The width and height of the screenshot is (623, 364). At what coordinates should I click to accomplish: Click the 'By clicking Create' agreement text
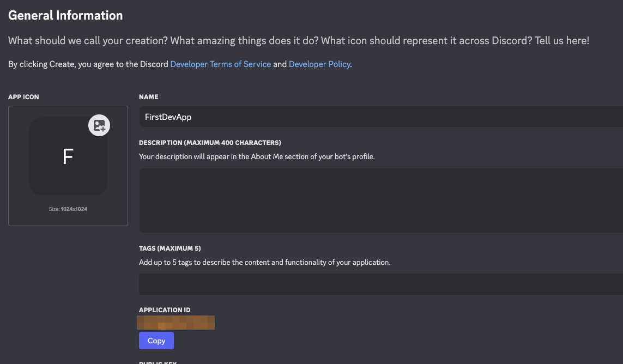coord(87,64)
